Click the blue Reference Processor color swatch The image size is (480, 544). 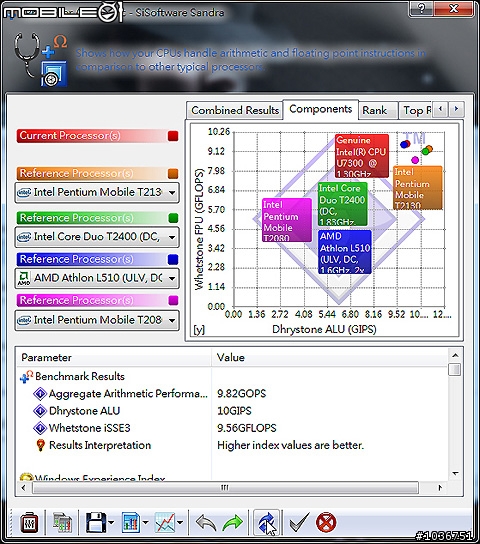point(173,259)
